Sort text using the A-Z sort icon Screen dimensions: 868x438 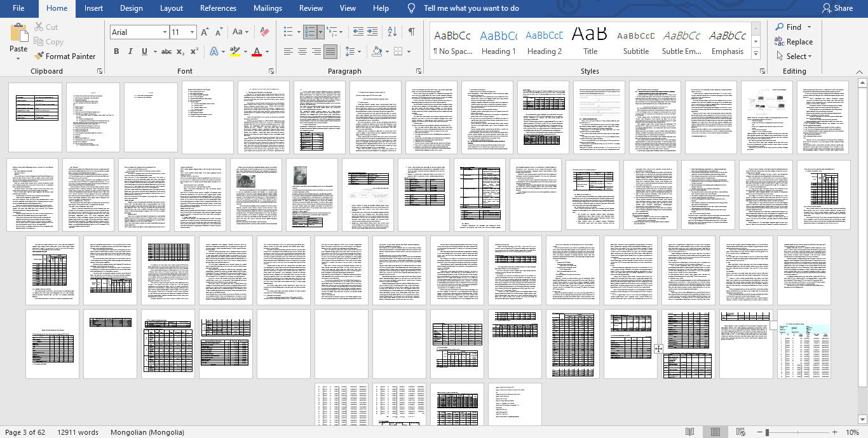click(393, 32)
